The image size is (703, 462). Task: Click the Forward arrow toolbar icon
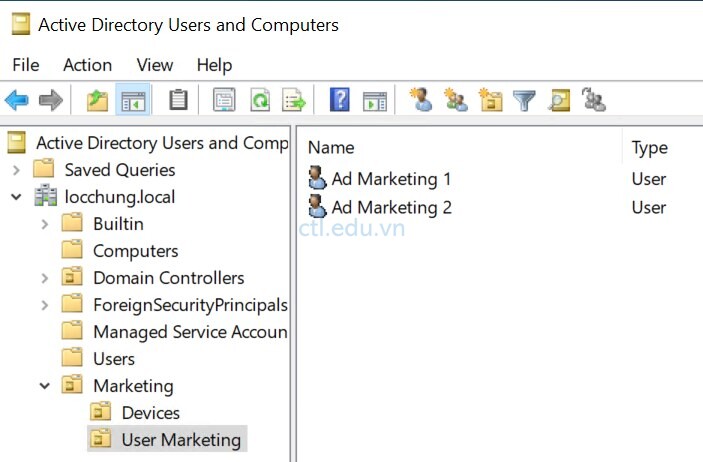click(51, 100)
